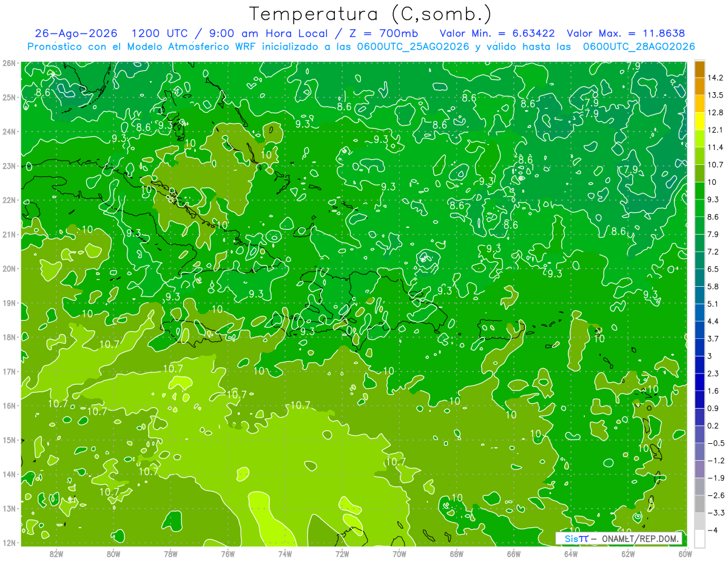Click the '0600UTC_28AGO2026' valid-until text

pyautogui.click(x=638, y=47)
